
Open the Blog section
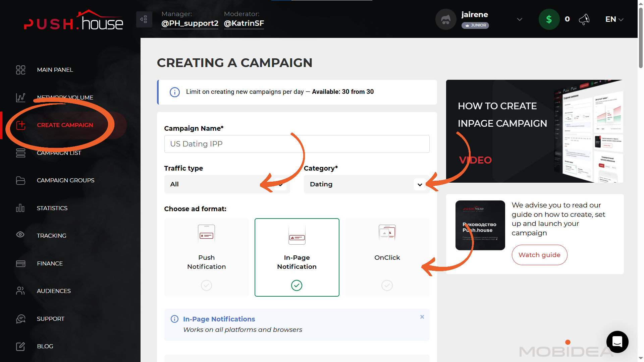(20, 346)
